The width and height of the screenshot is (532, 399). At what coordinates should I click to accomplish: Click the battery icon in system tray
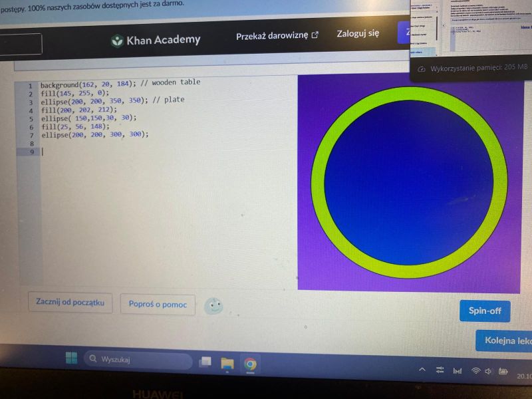(x=503, y=371)
